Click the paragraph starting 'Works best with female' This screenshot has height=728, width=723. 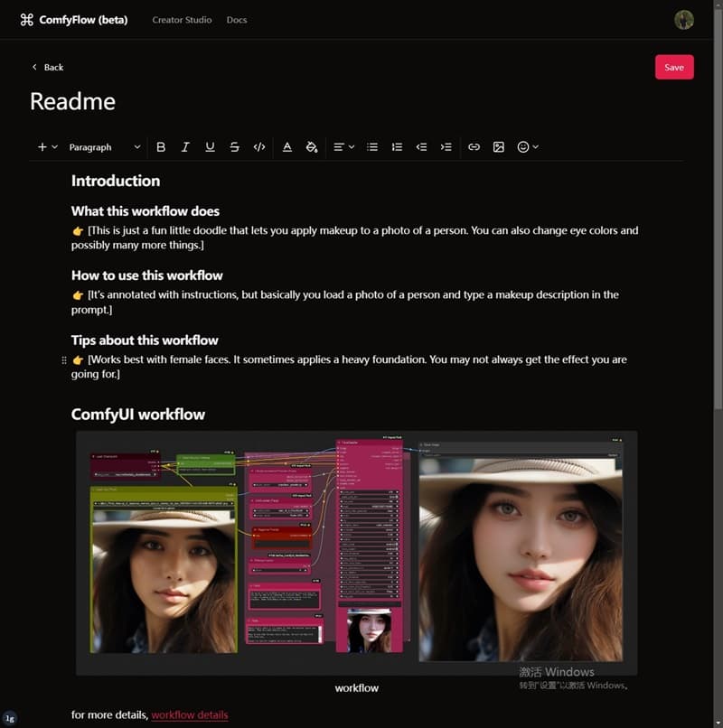tap(349, 367)
